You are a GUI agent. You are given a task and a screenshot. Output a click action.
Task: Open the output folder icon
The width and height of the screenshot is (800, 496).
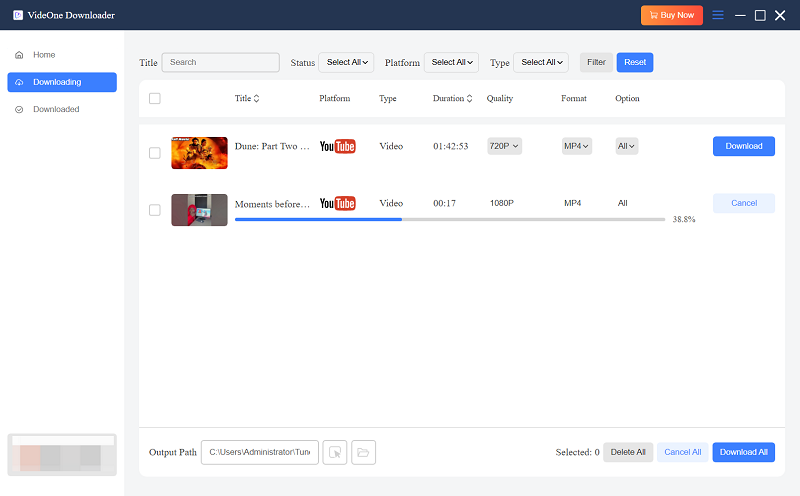click(363, 452)
